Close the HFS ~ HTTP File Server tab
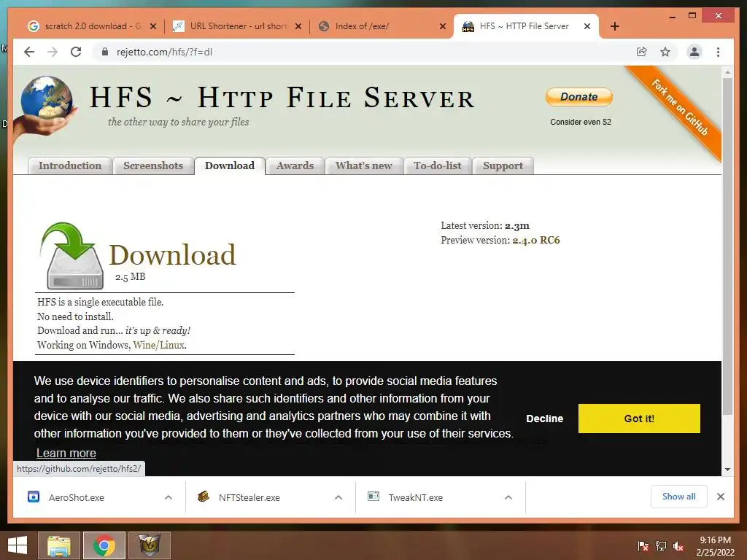 click(587, 26)
